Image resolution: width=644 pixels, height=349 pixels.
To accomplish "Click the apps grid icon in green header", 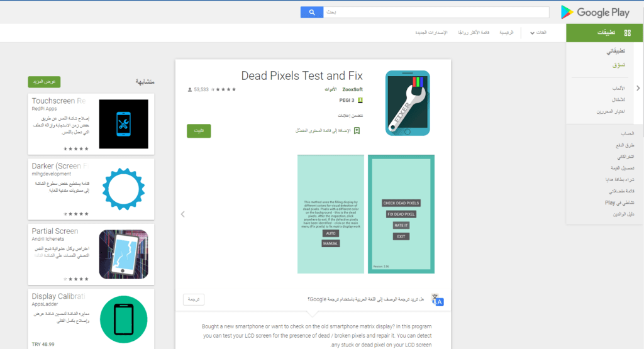I will click(627, 33).
